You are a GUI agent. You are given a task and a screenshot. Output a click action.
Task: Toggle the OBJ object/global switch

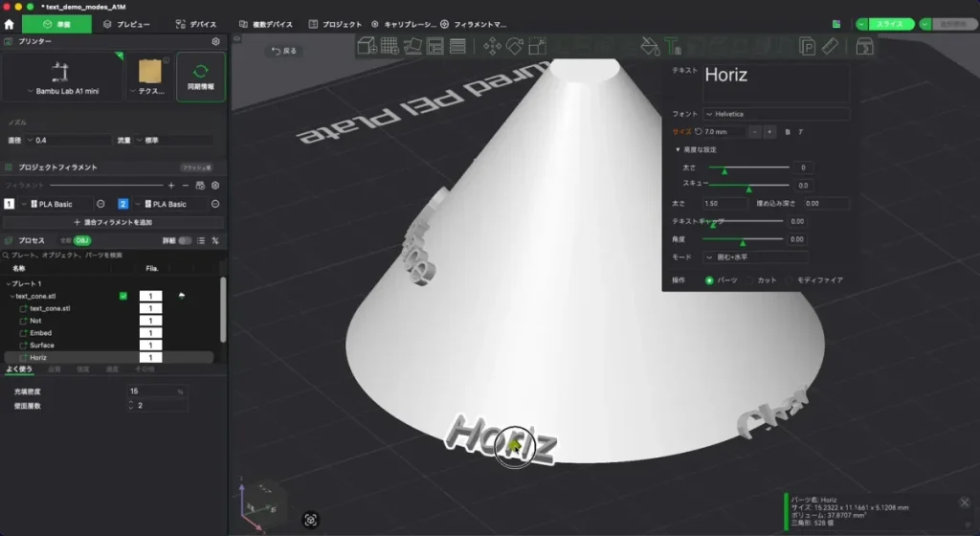[82, 240]
